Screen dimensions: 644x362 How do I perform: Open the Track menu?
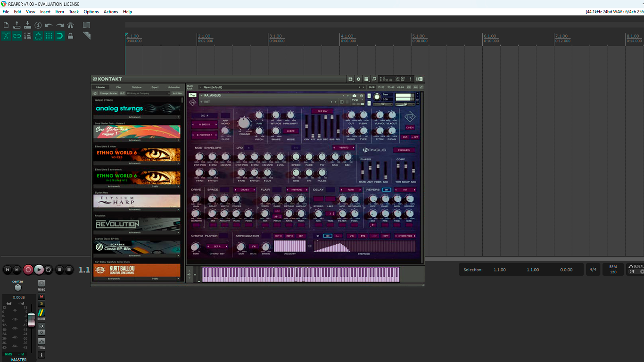pos(74,12)
